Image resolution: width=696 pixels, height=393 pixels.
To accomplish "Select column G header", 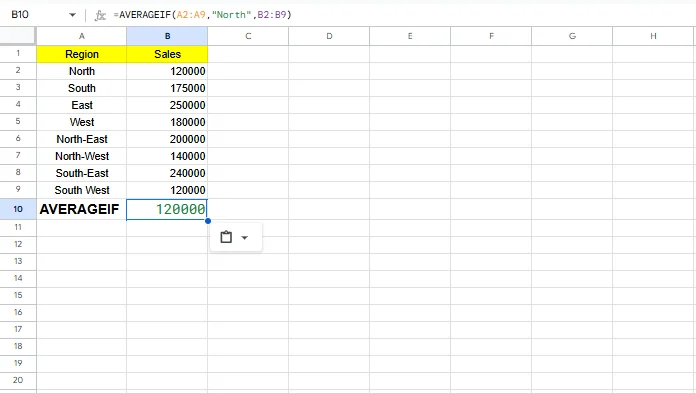I will click(x=572, y=36).
